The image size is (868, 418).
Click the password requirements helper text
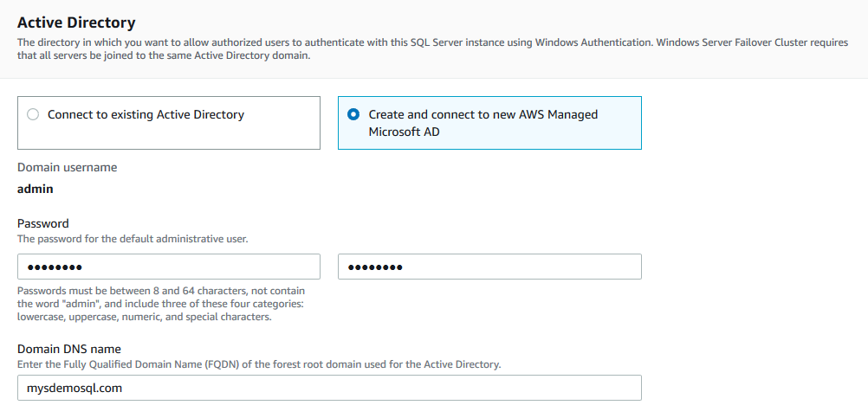[x=160, y=304]
